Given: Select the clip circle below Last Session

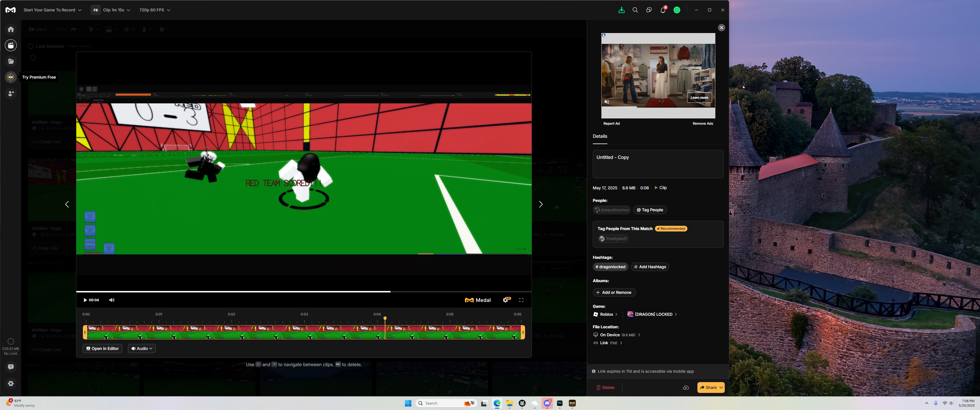Looking at the screenshot, I should (x=33, y=58).
